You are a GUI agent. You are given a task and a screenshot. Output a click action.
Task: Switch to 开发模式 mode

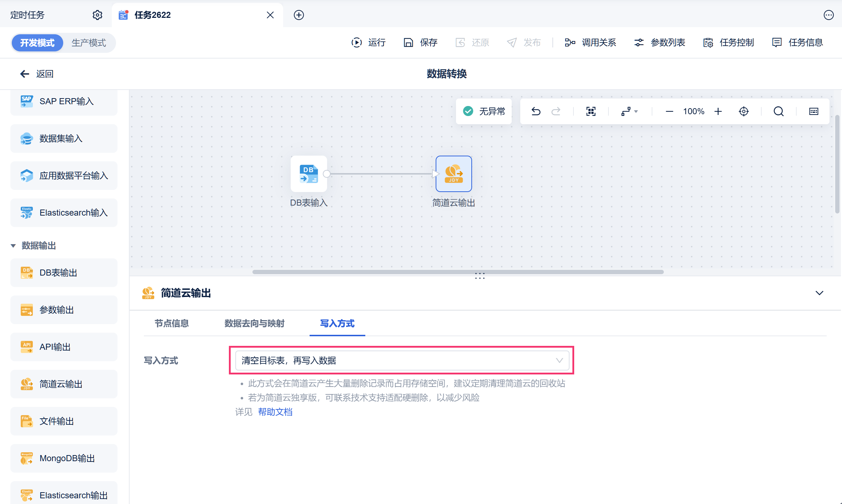point(37,43)
